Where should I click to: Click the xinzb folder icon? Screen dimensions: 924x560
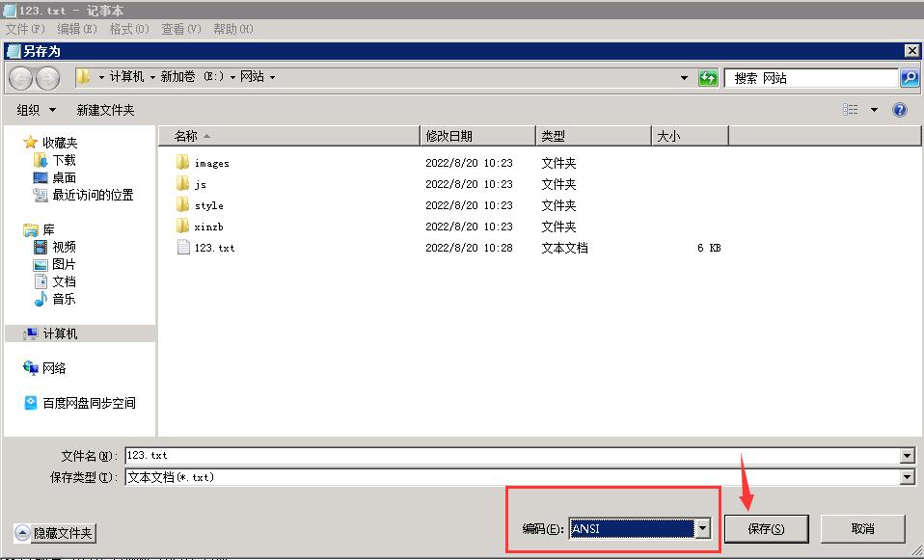[182, 227]
